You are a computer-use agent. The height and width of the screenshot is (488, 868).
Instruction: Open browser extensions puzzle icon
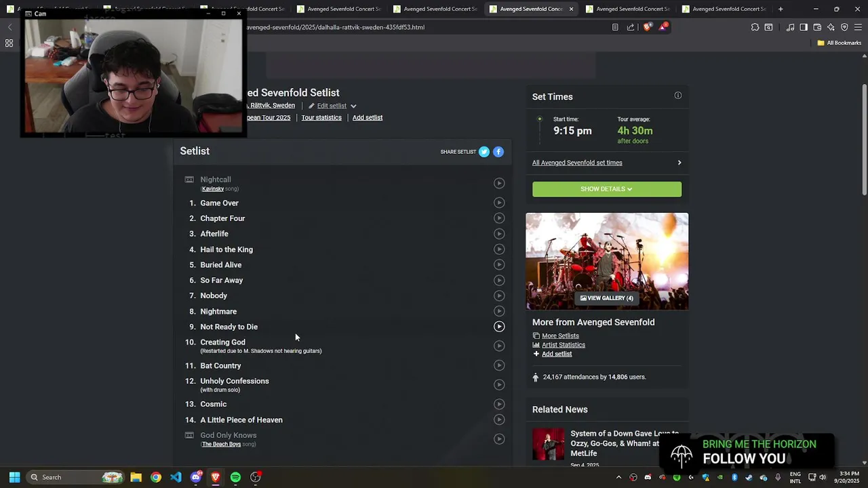pos(755,27)
